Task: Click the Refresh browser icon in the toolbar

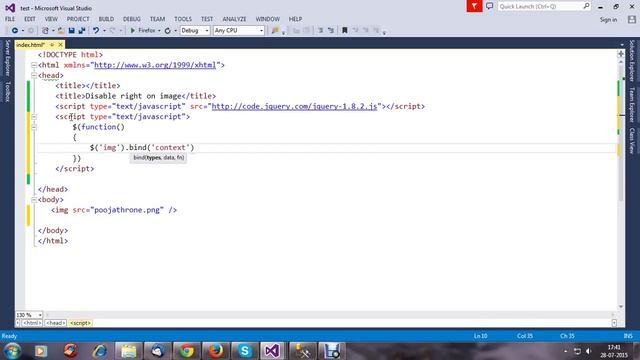Action: coord(167,31)
